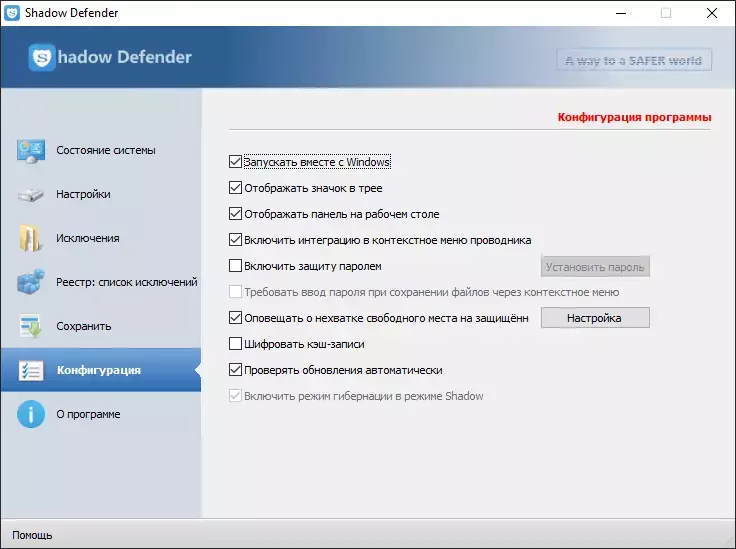
Task: Click the title bar app icon
Action: tap(12, 13)
